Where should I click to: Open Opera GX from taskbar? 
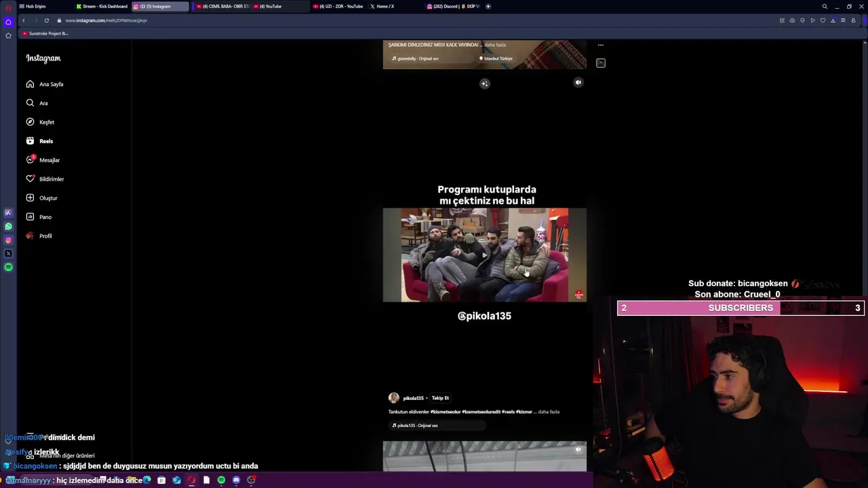click(191, 480)
